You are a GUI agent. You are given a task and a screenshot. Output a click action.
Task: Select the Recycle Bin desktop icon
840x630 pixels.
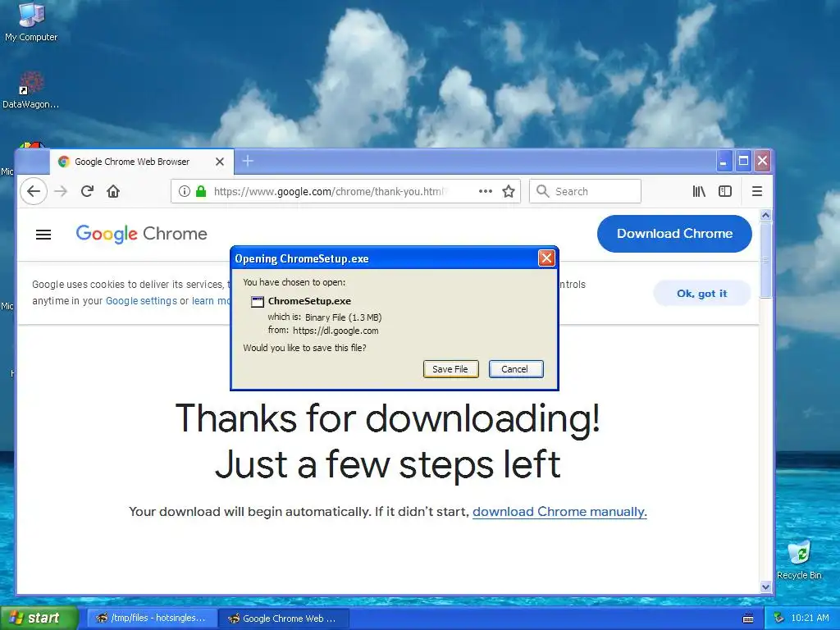pyautogui.click(x=799, y=559)
